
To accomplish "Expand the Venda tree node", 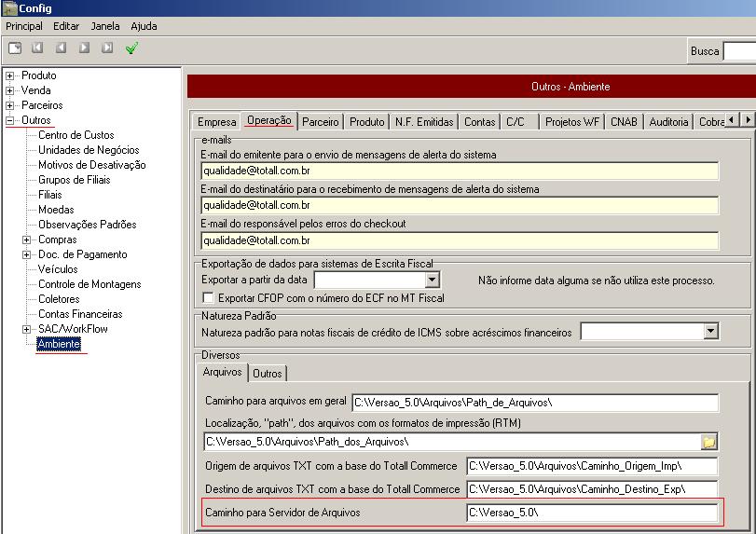I will tap(9, 90).
